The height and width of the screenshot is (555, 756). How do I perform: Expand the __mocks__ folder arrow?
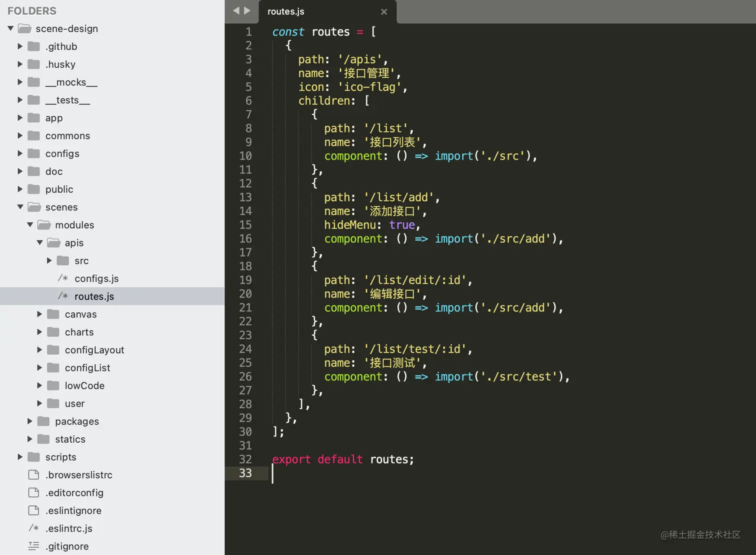20,82
